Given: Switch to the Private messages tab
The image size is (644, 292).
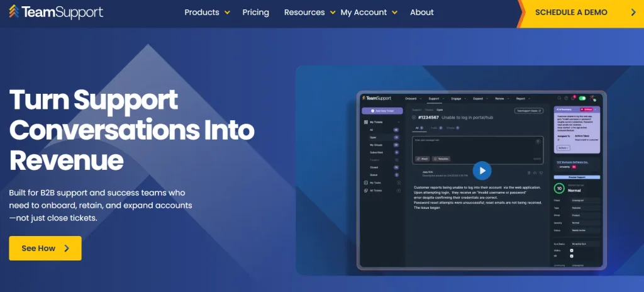Looking at the screenshot, I should 453,128.
